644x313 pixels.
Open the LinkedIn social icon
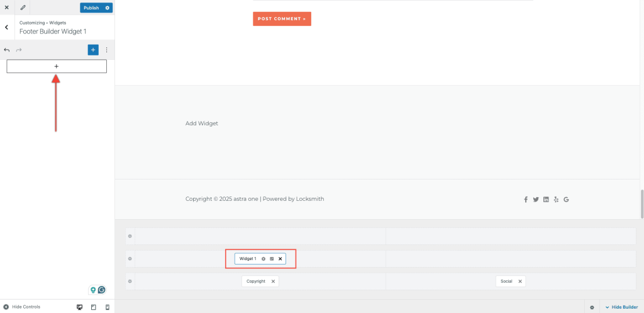(x=546, y=200)
